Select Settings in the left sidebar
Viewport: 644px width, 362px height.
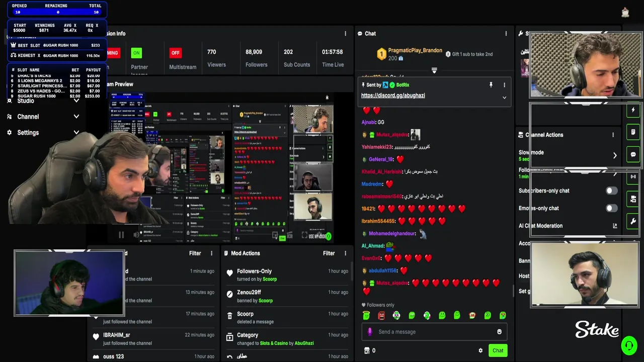click(x=28, y=133)
